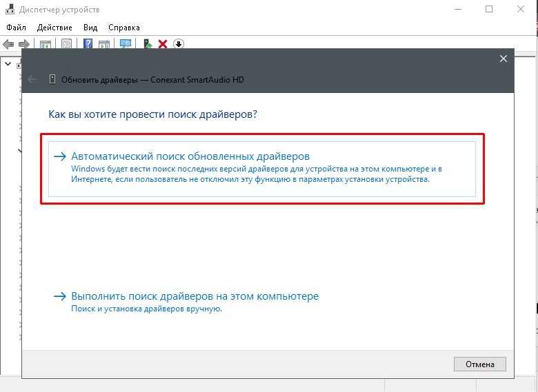The image size is (538, 392).
Task: Click the update driver icon with green arrow
Action: tap(148, 43)
